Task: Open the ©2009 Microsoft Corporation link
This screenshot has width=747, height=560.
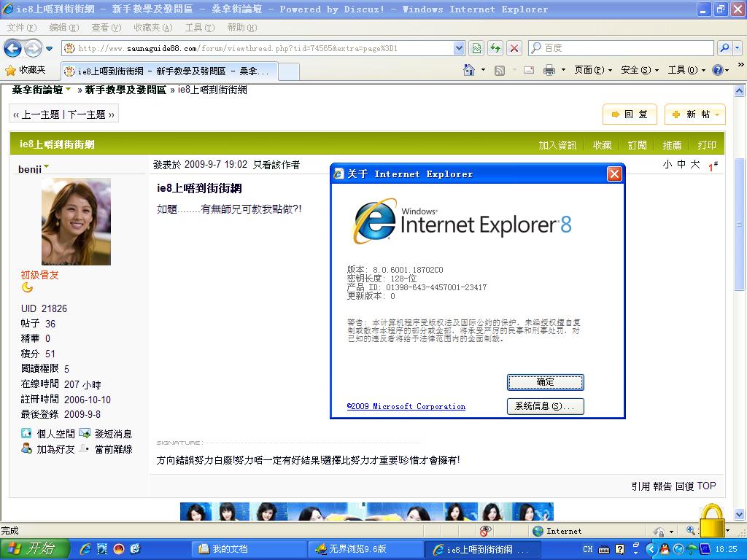Action: pyautogui.click(x=406, y=406)
